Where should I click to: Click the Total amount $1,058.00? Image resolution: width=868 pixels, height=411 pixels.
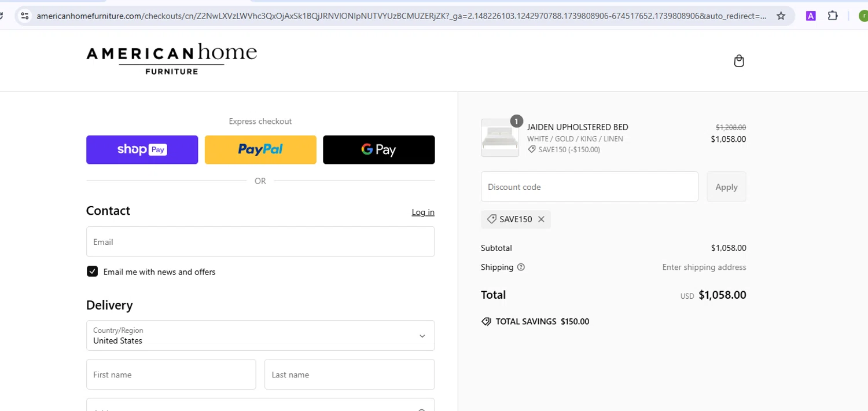click(722, 295)
